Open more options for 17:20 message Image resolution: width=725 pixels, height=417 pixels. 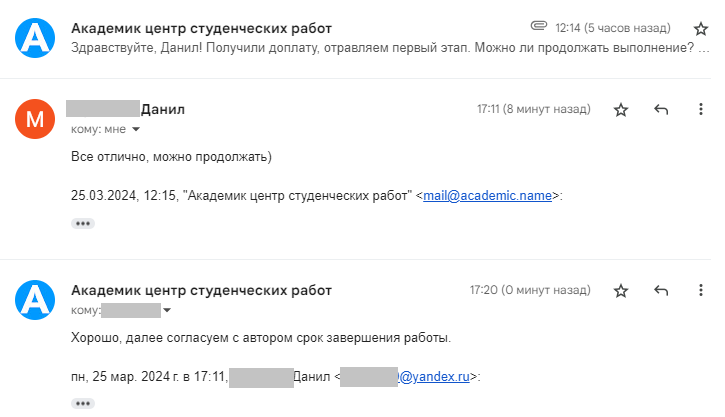[700, 290]
